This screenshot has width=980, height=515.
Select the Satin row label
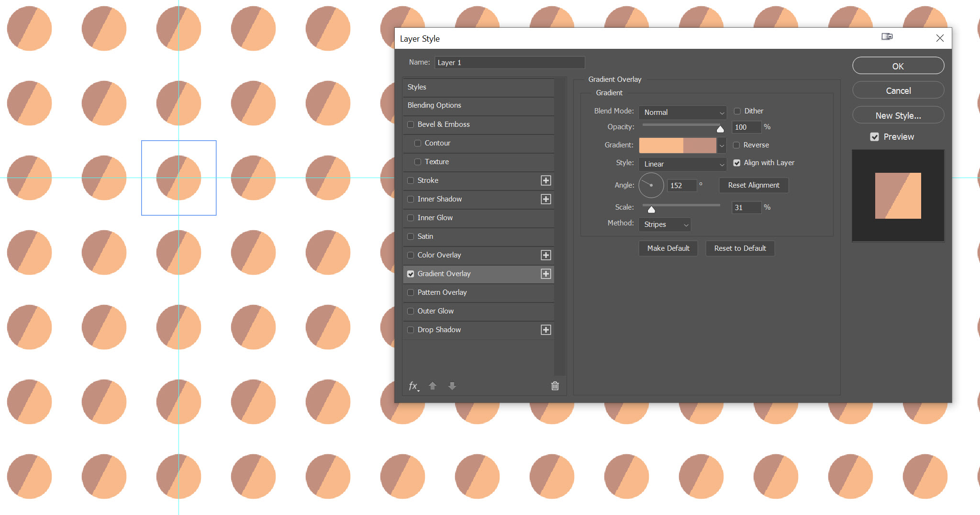425,236
